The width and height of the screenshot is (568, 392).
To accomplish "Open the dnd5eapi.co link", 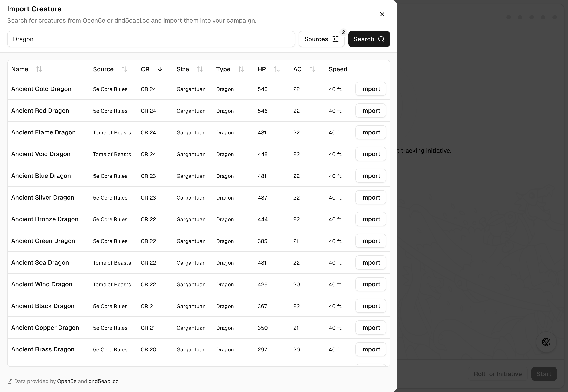I will click(x=103, y=381).
